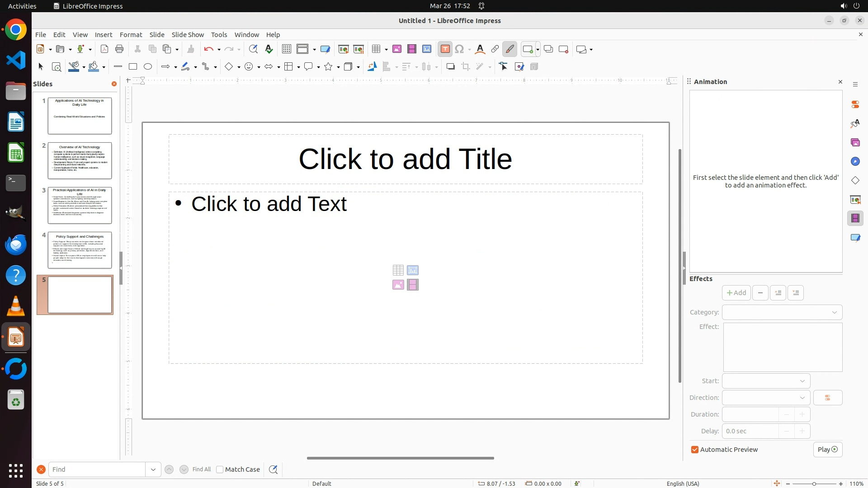Click the Insert Text Box icon

[x=445, y=49]
